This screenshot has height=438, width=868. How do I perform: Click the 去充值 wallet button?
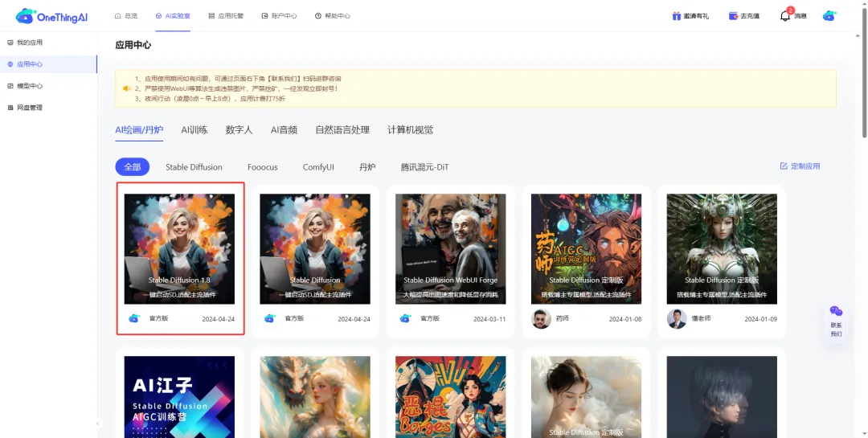pos(744,16)
